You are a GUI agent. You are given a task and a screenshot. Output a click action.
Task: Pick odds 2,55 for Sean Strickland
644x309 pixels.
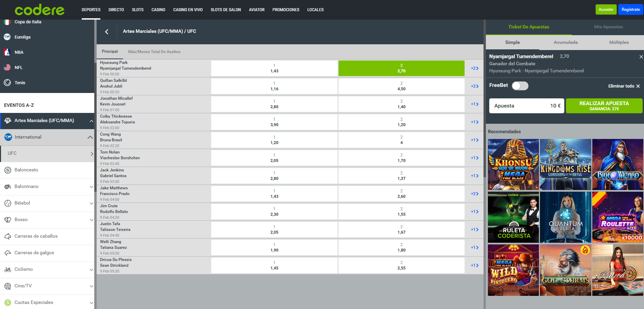tap(401, 265)
